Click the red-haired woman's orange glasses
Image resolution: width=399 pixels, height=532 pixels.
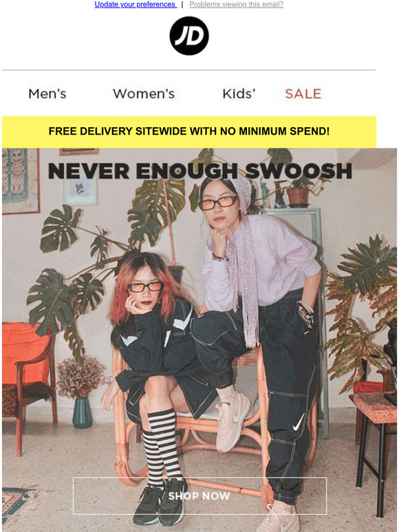coord(145,287)
